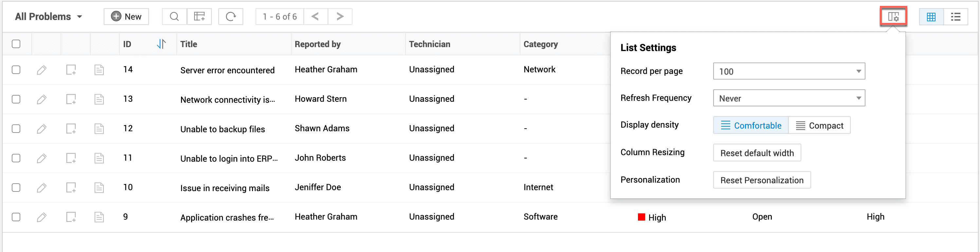This screenshot has width=980, height=252.
Task: Toggle the ID column sort arrows
Action: [161, 44]
